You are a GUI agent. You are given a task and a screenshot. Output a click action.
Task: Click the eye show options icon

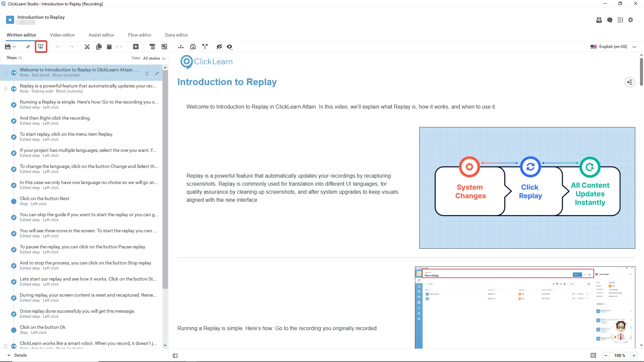[x=229, y=47]
